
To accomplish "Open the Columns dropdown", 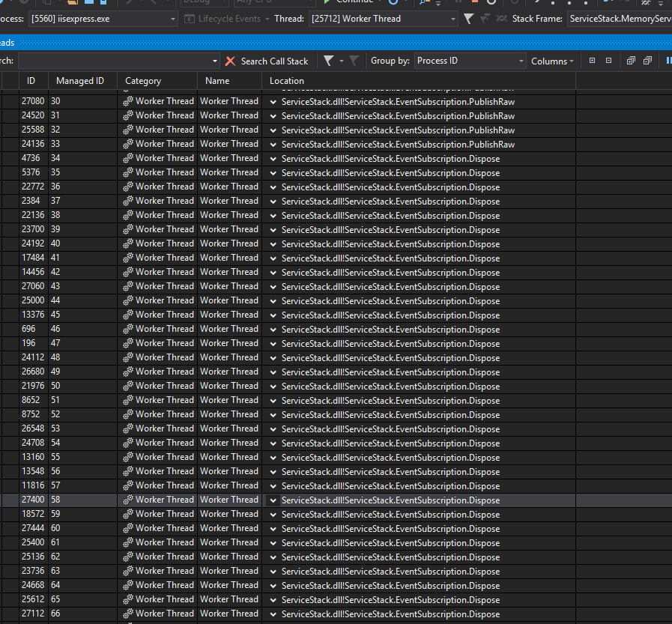I will click(x=552, y=61).
